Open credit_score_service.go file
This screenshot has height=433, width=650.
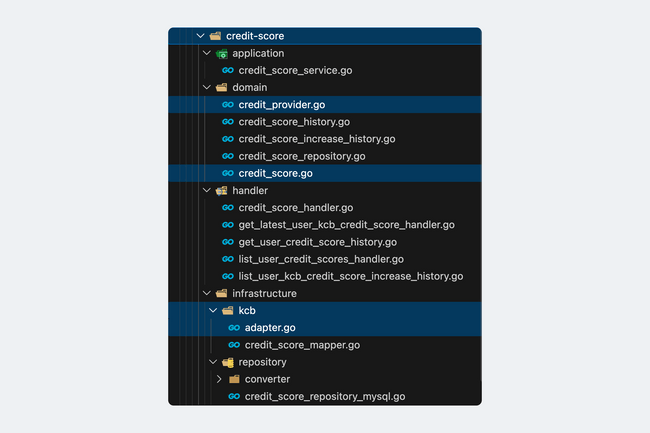[295, 70]
